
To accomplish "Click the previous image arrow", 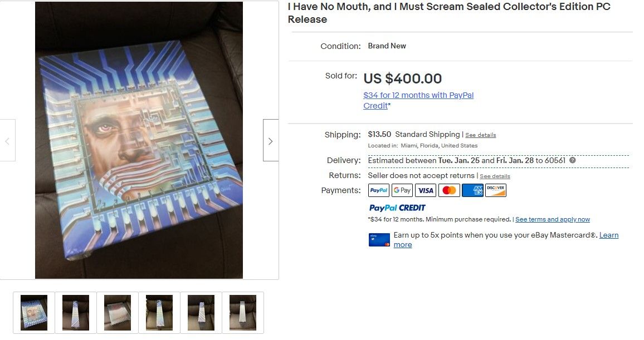I will (7, 141).
